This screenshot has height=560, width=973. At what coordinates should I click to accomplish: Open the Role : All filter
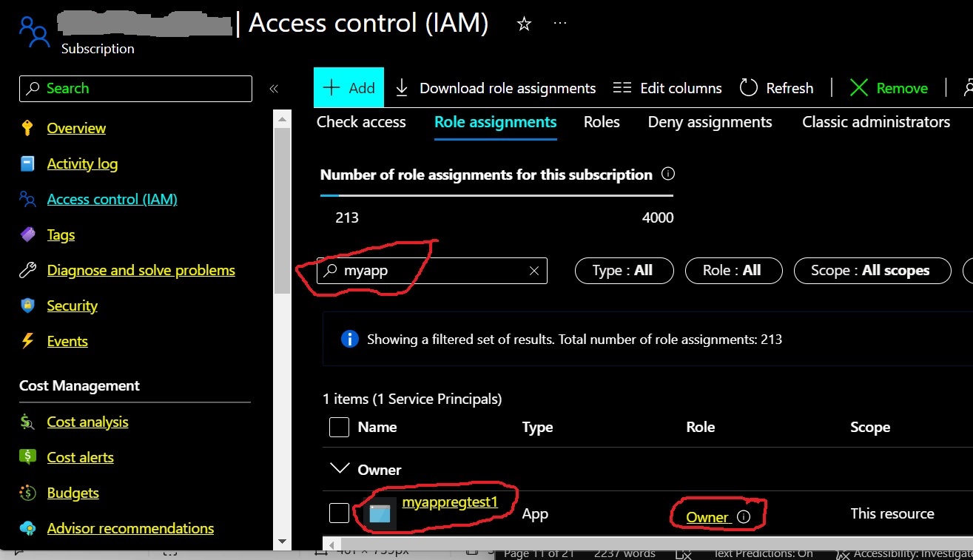[x=733, y=271]
